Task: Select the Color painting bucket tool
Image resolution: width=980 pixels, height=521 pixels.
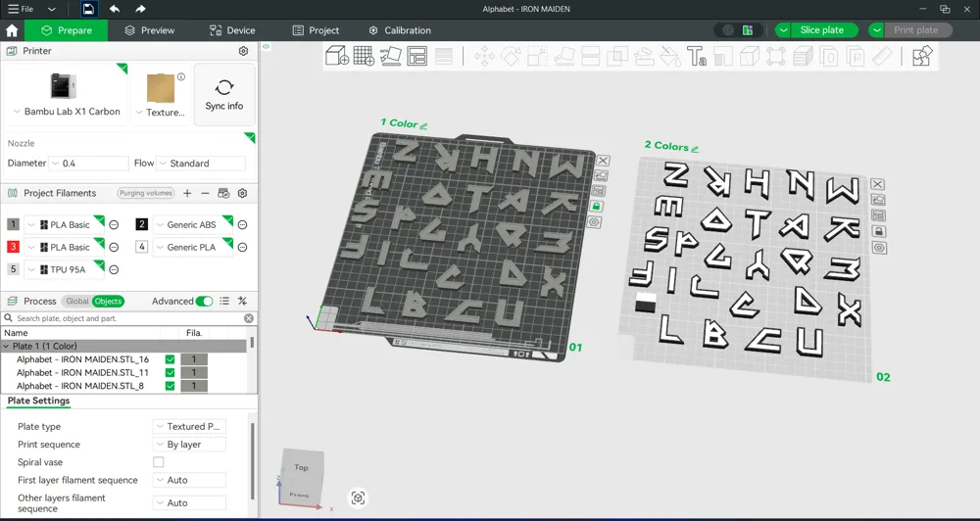Action: click(670, 56)
